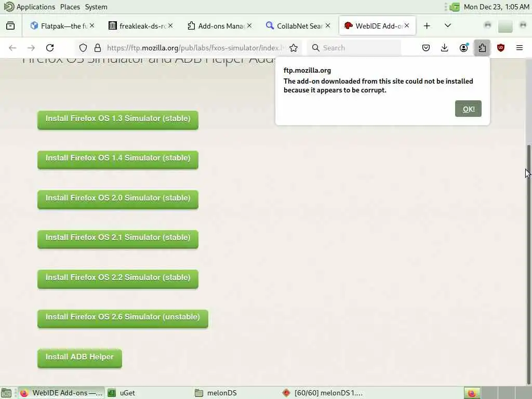Viewport: 532px width, 399px height.
Task: Install Firefox OS 1.3 Simulator
Action: [118, 120]
